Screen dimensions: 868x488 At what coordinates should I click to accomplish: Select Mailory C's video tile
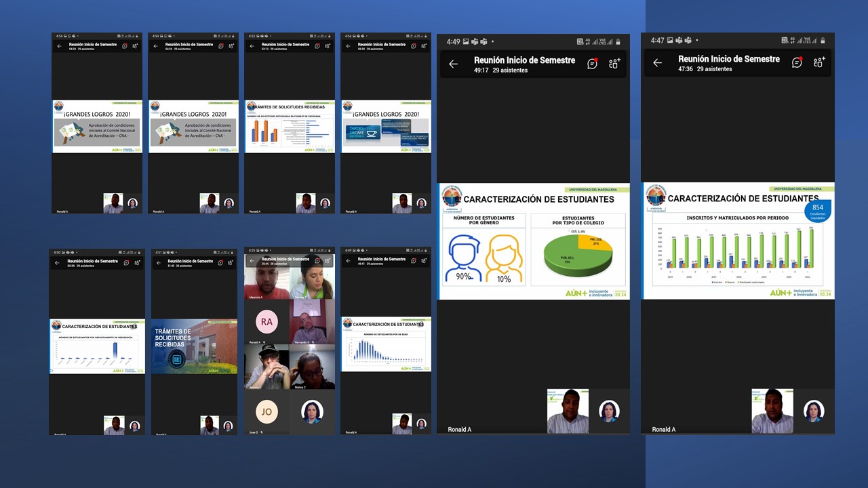[x=313, y=367]
